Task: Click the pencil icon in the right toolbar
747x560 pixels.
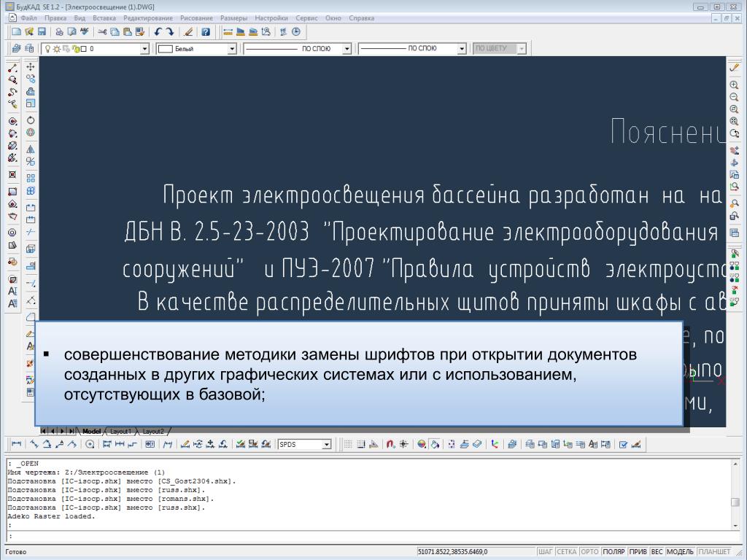Action: [734, 68]
